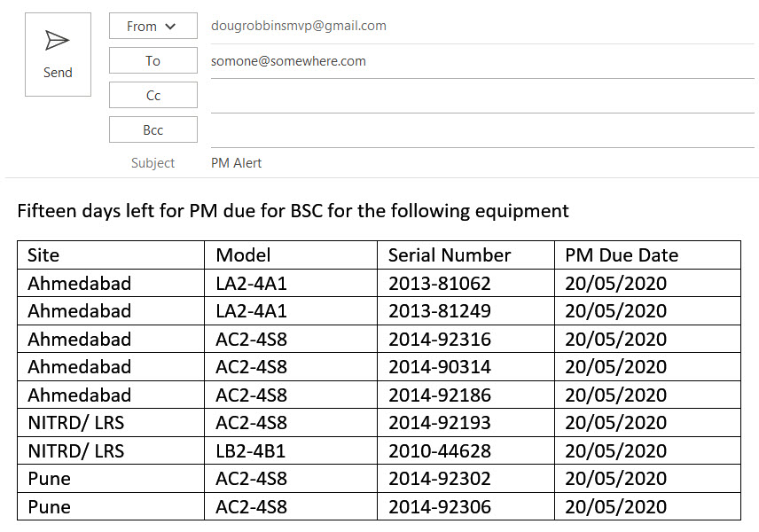Click the empty Cc input field

pyautogui.click(x=479, y=96)
